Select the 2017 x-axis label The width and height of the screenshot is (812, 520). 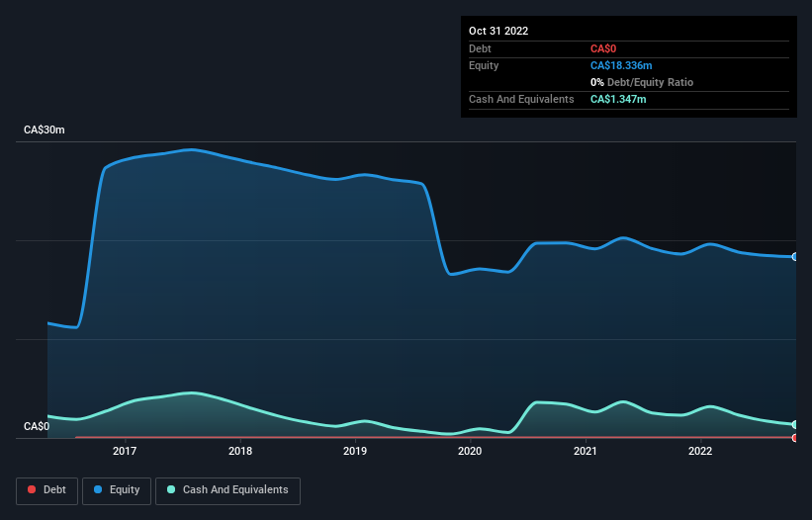click(x=125, y=451)
